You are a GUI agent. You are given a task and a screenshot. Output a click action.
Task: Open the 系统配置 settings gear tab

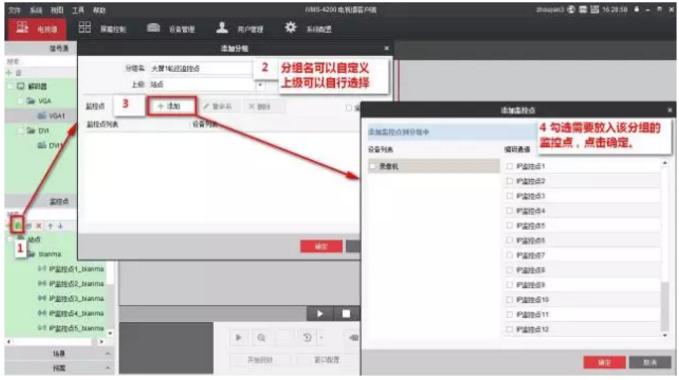(x=308, y=29)
